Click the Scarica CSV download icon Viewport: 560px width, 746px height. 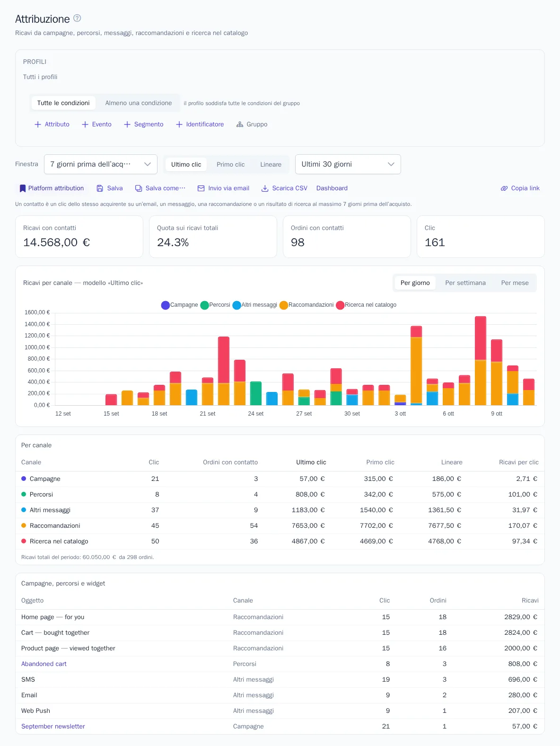click(265, 188)
